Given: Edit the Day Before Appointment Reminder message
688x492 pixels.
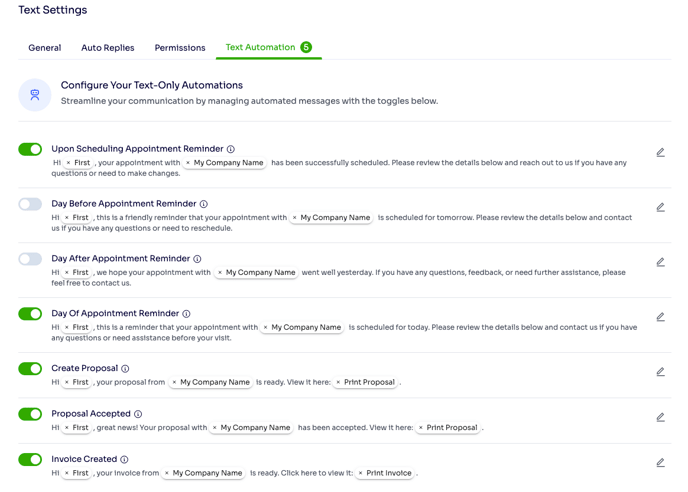Looking at the screenshot, I should point(660,208).
